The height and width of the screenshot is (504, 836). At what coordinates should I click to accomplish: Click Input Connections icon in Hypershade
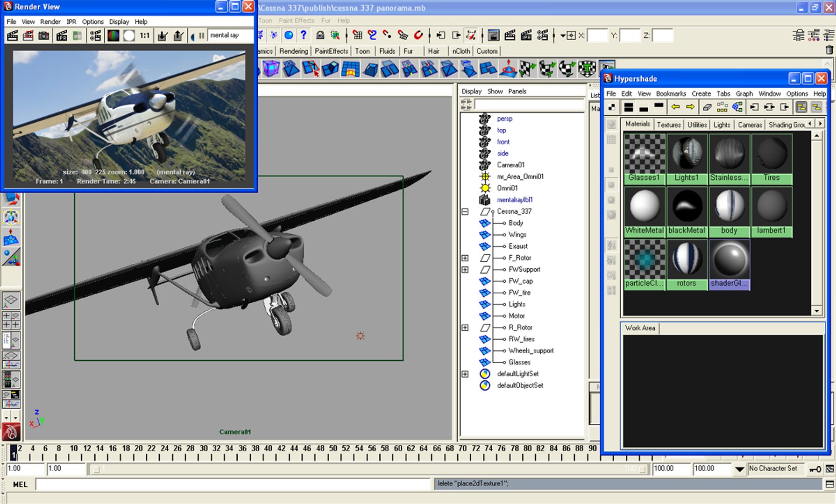[x=754, y=107]
